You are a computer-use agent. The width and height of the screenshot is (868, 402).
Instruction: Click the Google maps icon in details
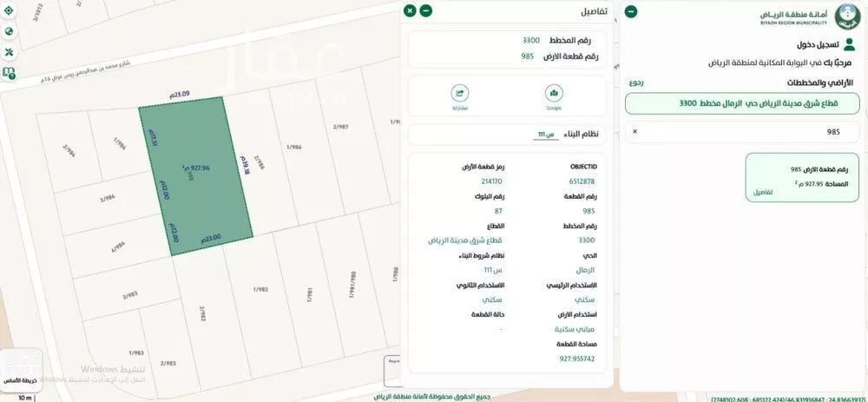(554, 93)
